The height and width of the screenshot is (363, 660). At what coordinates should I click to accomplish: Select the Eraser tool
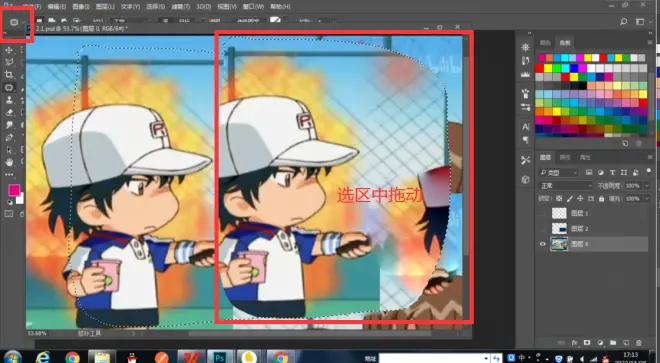9,112
